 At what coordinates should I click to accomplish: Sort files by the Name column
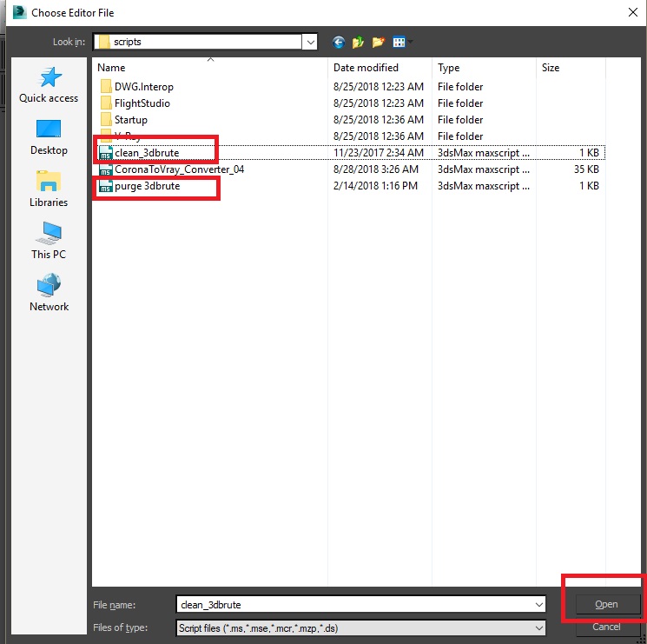click(208, 68)
